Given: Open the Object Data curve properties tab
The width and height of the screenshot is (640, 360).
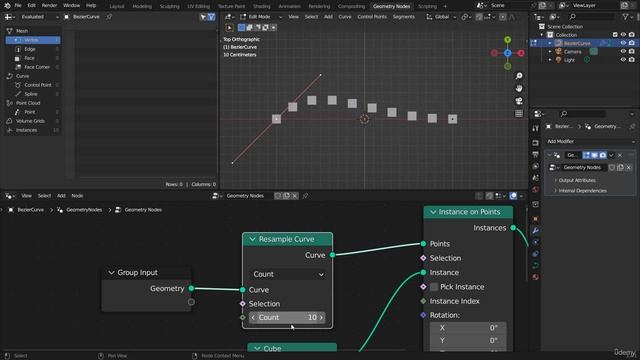Looking at the screenshot, I should point(535,265).
